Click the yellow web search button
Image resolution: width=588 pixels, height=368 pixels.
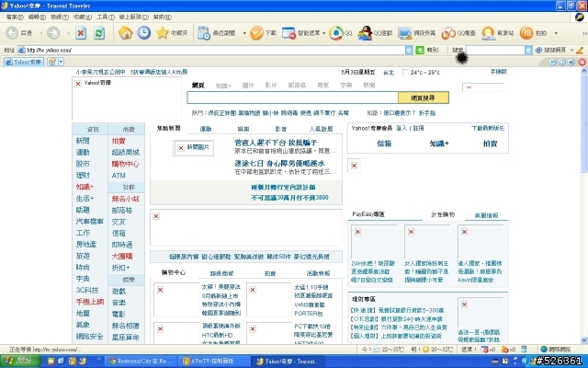[x=423, y=98]
